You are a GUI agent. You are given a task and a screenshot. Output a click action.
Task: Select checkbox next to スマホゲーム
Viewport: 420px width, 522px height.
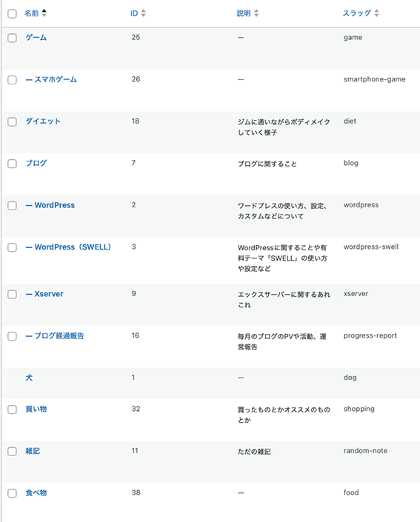(13, 79)
